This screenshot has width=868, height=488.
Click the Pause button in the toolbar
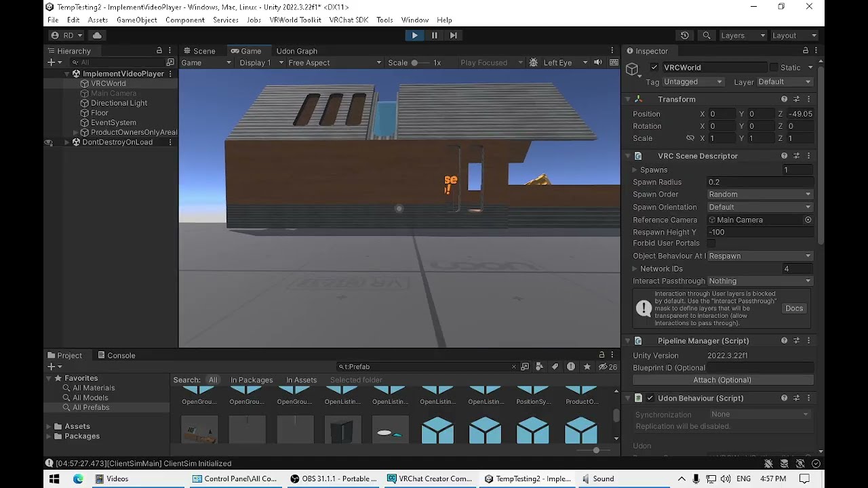(434, 35)
